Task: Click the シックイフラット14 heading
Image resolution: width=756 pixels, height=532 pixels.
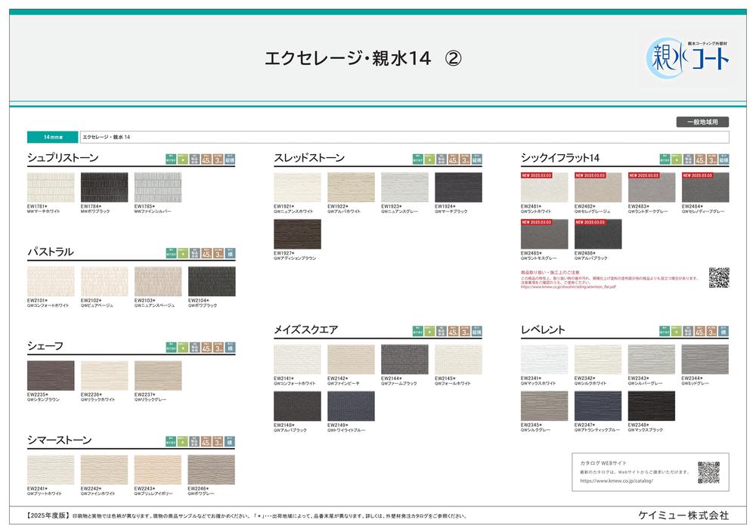Action: point(560,158)
